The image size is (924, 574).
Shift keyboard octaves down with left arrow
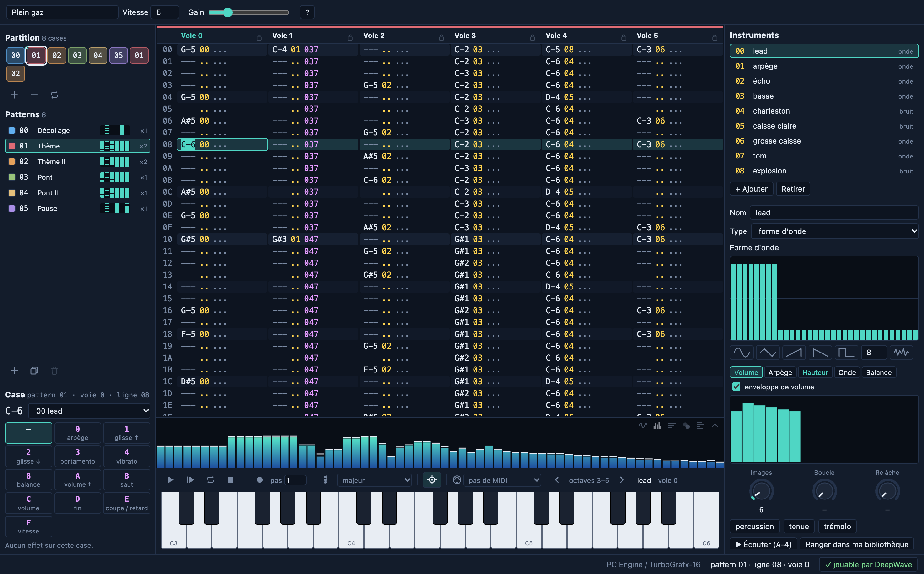[557, 480]
